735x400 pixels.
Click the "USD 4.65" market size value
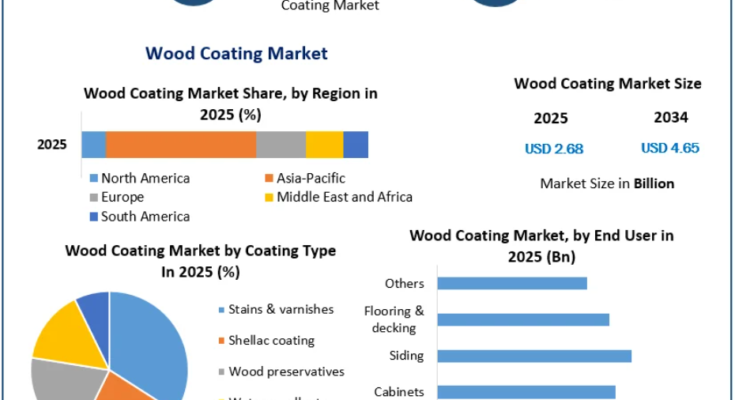pyautogui.click(x=670, y=148)
